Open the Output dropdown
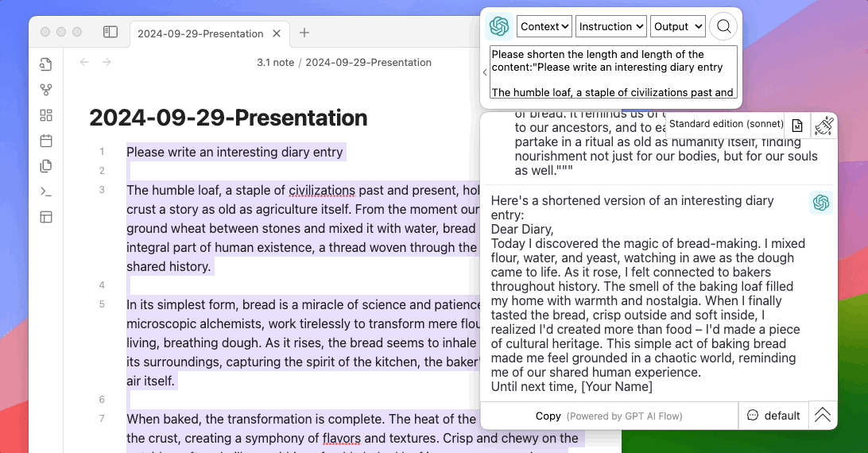Viewport: 868px width, 453px height. coord(677,26)
